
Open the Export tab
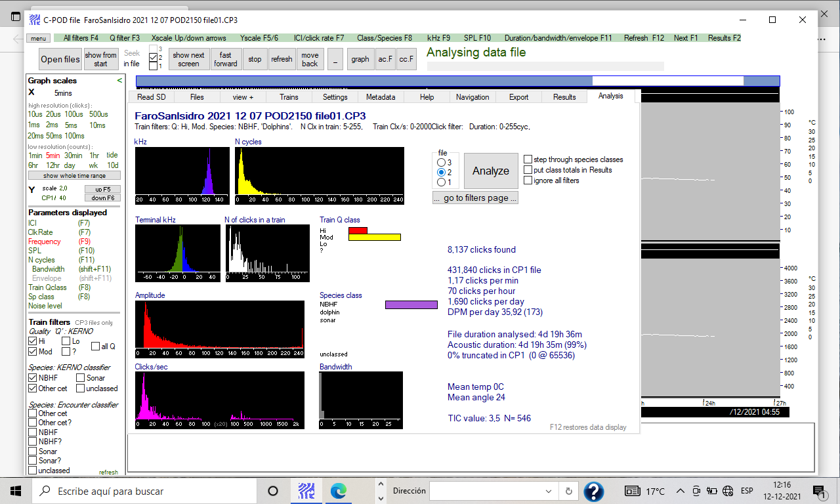(518, 97)
